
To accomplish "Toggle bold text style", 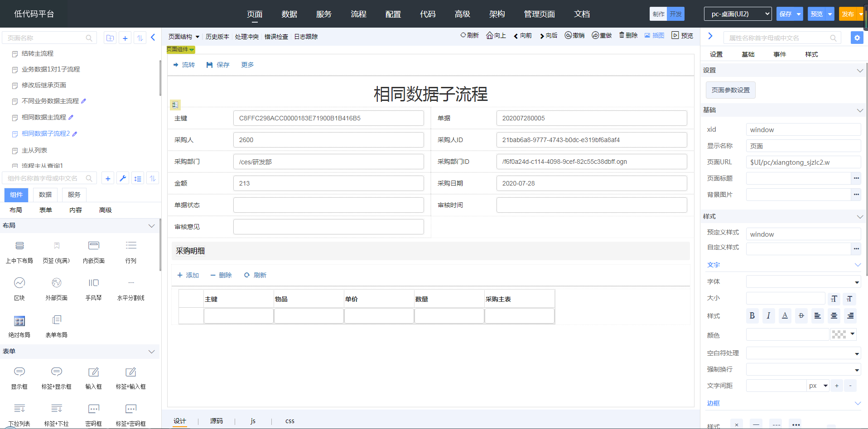I will (752, 316).
